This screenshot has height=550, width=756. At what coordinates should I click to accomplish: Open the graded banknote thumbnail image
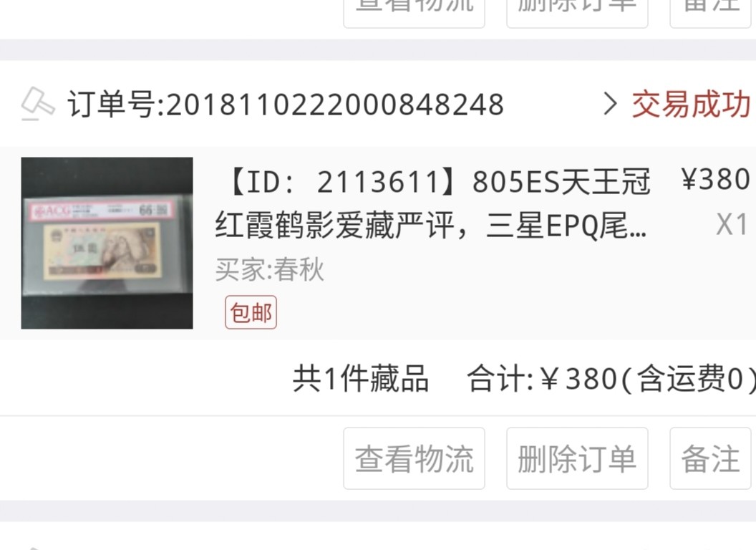pyautogui.click(x=107, y=243)
